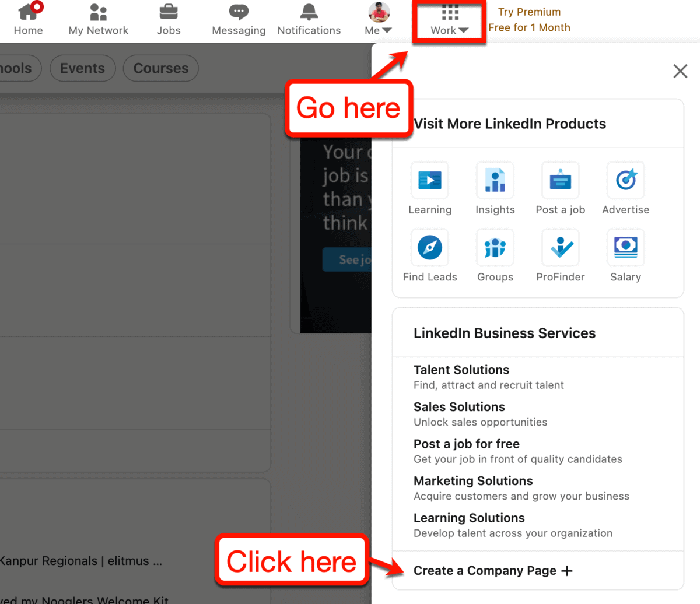Viewport: 700px width, 604px height.
Task: Click the Groups label under its icon
Action: pos(495,277)
